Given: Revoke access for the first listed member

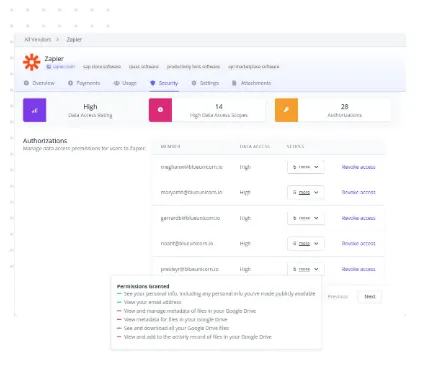Looking at the screenshot, I should click(358, 167).
